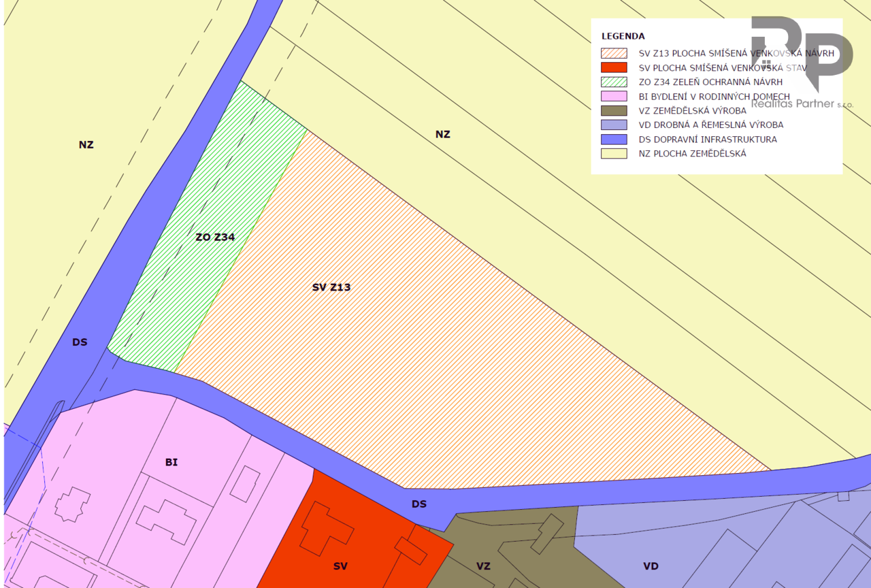Click the RP logo in the corner
Screen dimensions: 871x588
coord(802,52)
